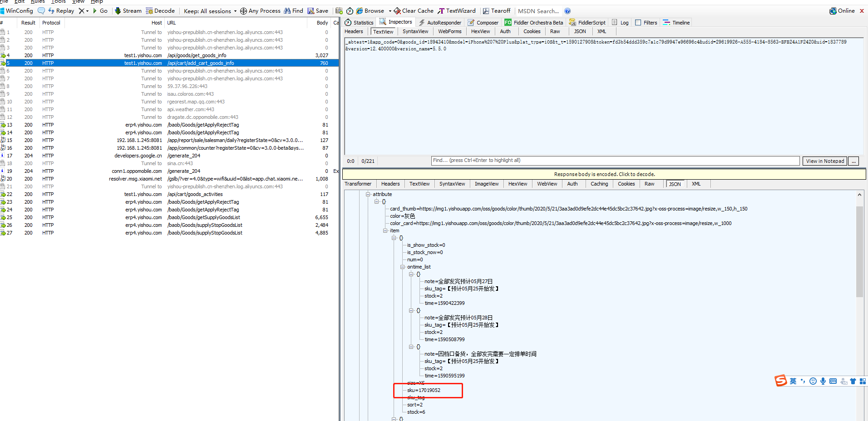Collapse the {} node containing note 05月27日
This screenshot has width=868, height=421.
[411, 274]
